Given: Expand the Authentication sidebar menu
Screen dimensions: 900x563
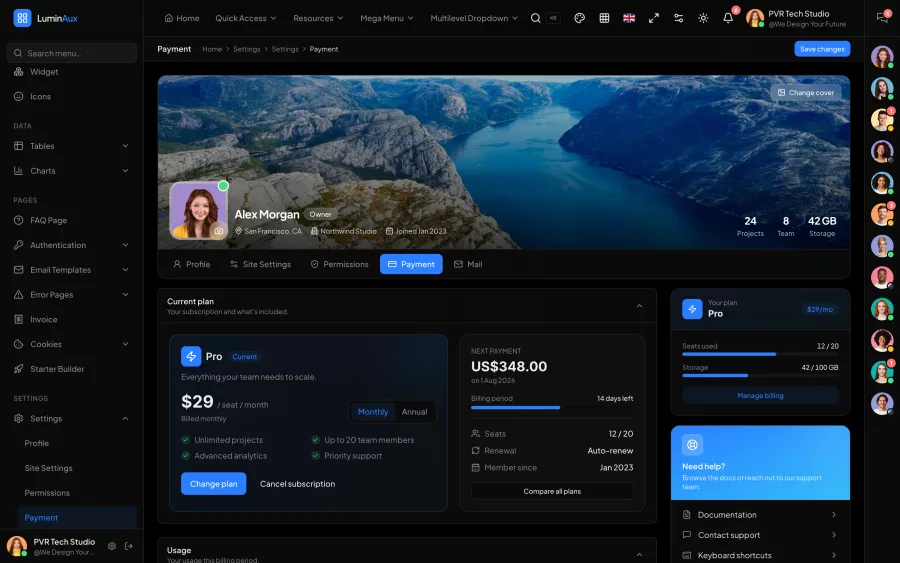Looking at the screenshot, I should pyautogui.click(x=72, y=245).
